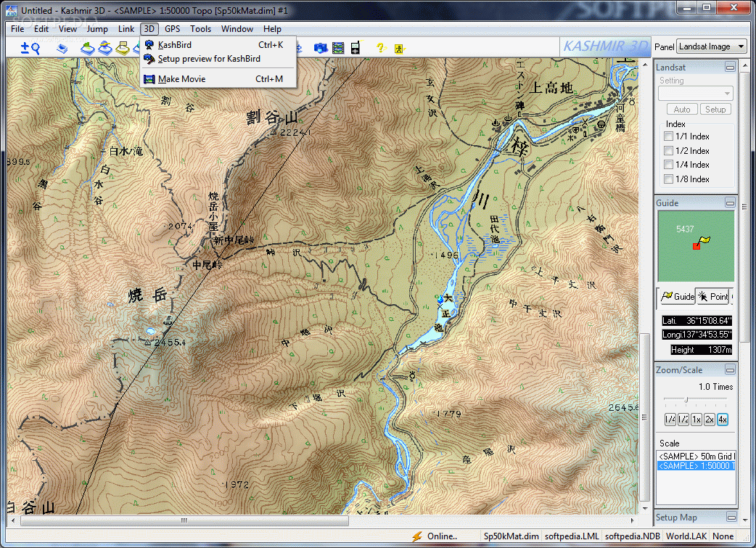Viewport: 756px width, 548px height.
Task: Click the KashBird icon in 3D menu
Action: (149, 45)
